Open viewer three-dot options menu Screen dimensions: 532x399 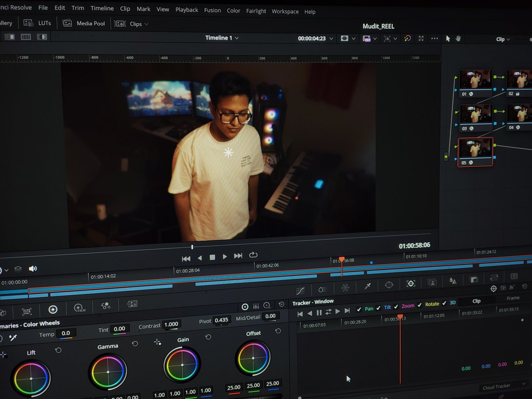click(434, 39)
